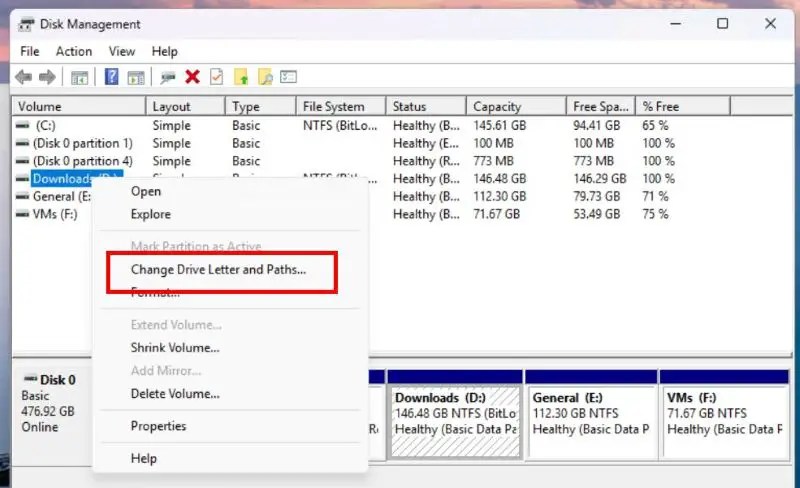Click Delete Volume in the context menu
This screenshot has height=488, width=800.
[175, 394]
